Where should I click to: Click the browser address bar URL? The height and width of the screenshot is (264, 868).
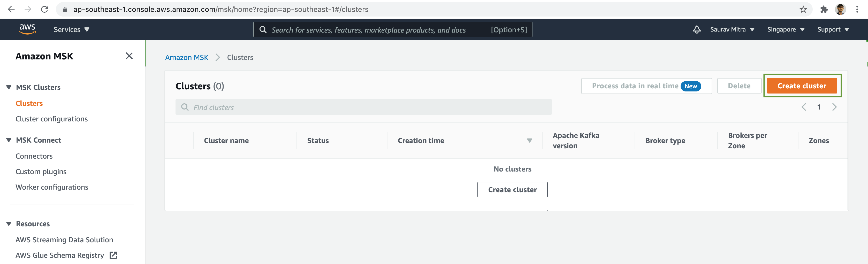(221, 9)
